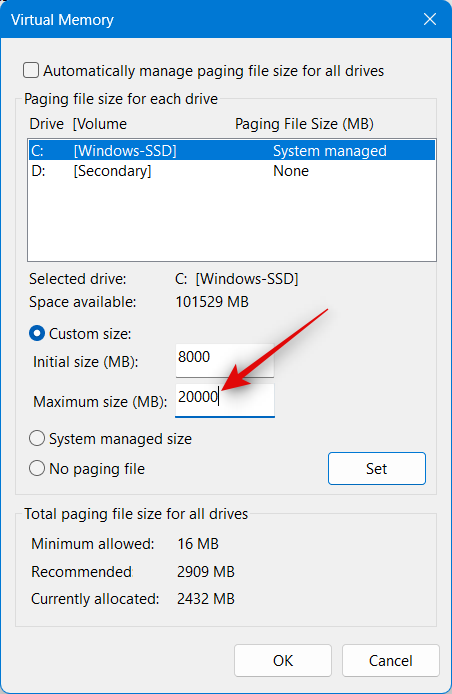Screen dimensions: 452x694
Task: Focus the Initial size field showing 8000
Action: pos(225,361)
